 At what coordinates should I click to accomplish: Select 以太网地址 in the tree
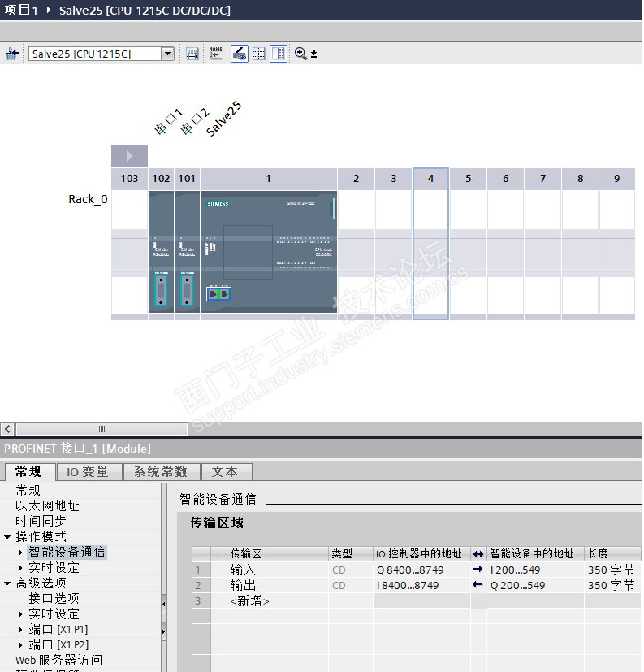pyautogui.click(x=48, y=505)
